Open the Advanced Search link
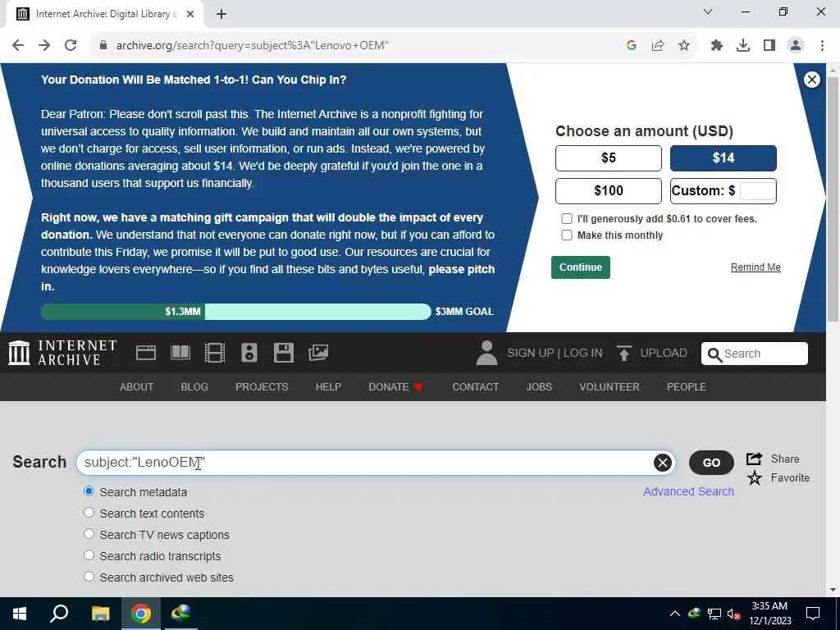 point(688,492)
